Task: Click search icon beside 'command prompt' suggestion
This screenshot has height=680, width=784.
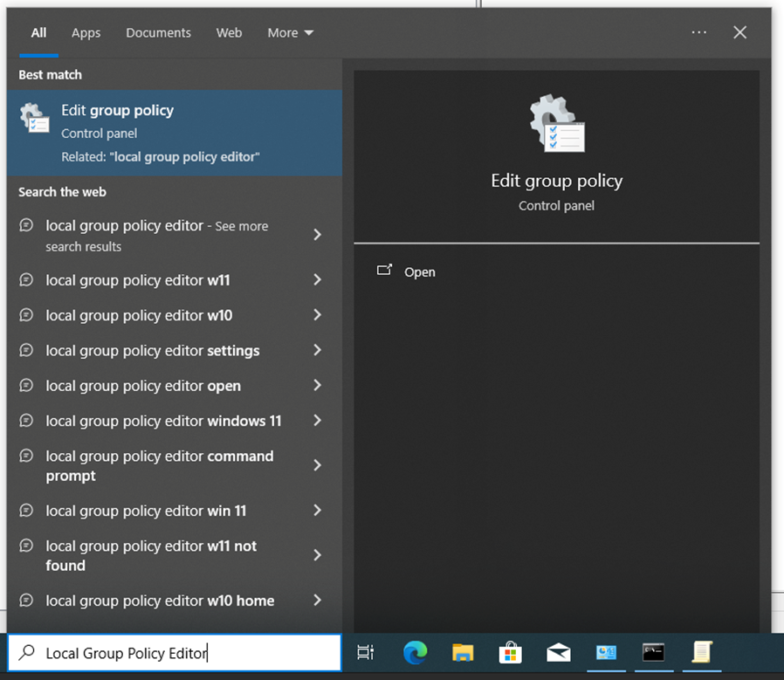Action: click(26, 456)
